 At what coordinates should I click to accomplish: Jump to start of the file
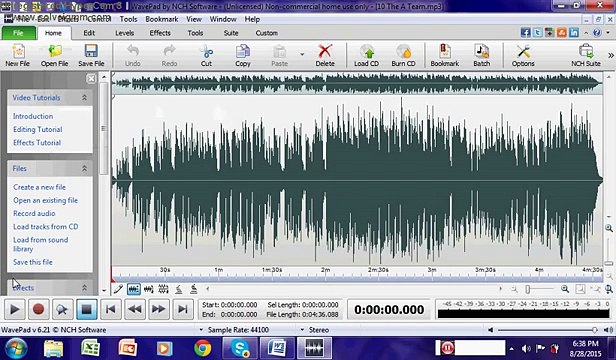110,310
